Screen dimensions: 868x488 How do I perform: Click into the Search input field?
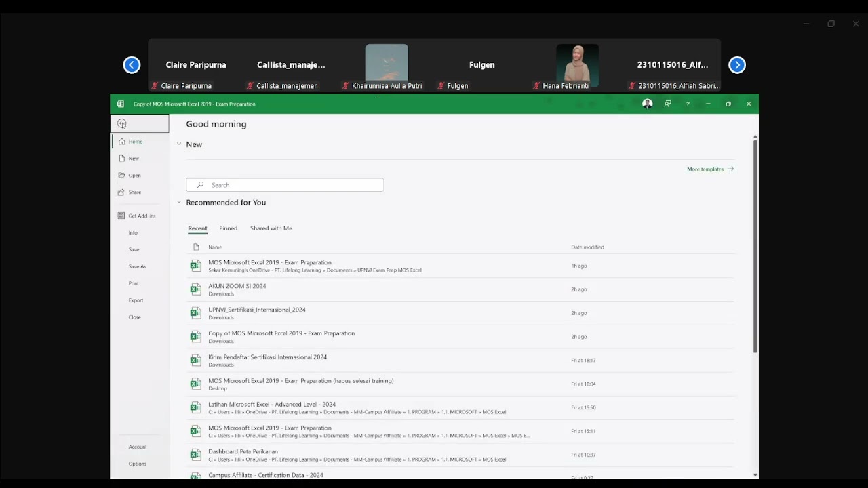[285, 185]
